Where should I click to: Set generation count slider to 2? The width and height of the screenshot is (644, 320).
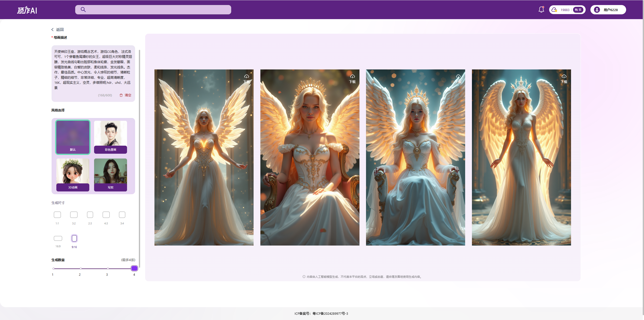[80, 268]
